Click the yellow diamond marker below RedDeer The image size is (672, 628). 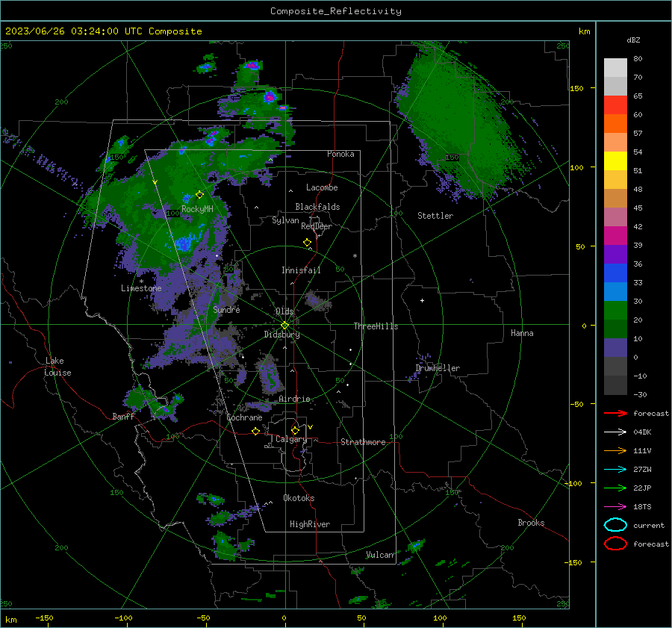[x=307, y=243]
